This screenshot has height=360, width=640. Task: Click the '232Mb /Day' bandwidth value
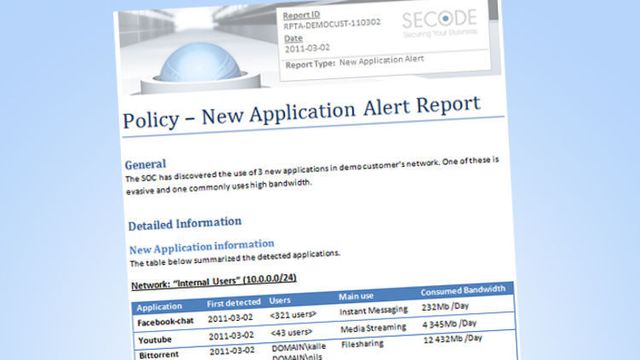(x=445, y=307)
